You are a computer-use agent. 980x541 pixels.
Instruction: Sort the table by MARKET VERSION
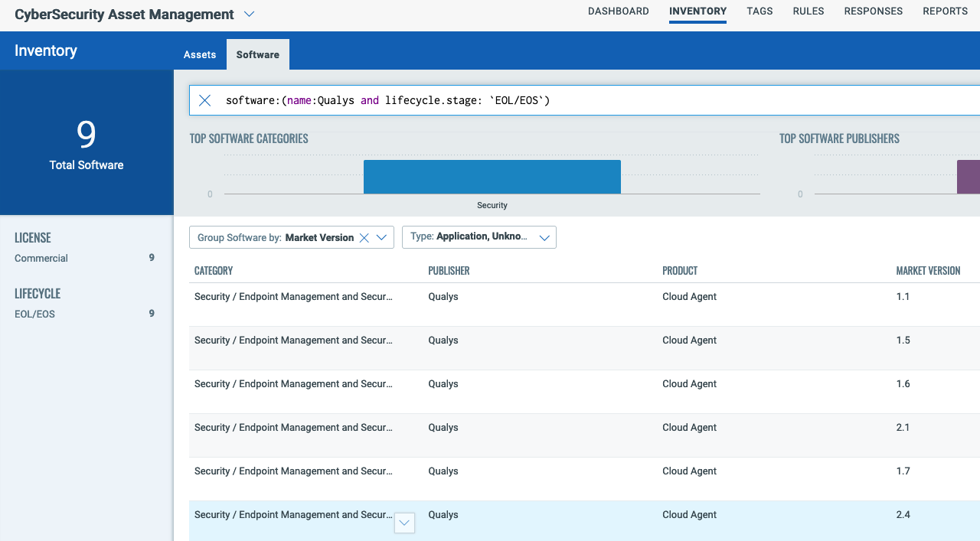(928, 270)
